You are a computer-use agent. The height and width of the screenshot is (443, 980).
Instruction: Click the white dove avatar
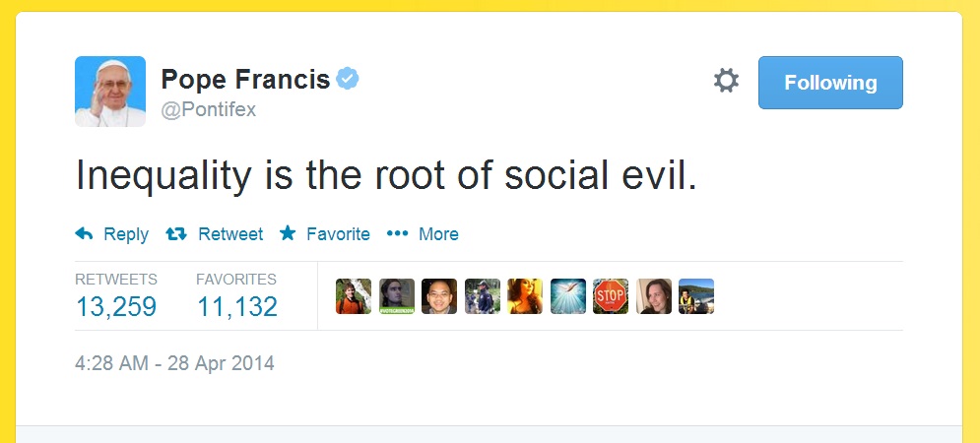[x=568, y=296]
